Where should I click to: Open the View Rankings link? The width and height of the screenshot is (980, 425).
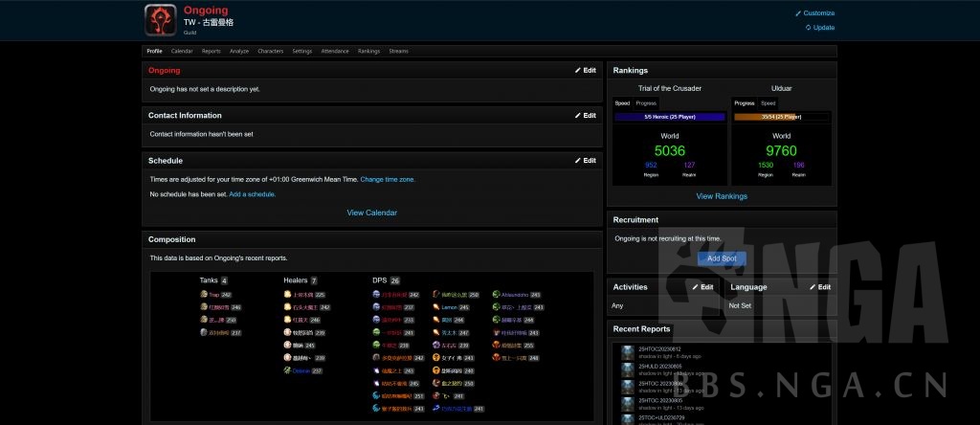pyautogui.click(x=722, y=196)
